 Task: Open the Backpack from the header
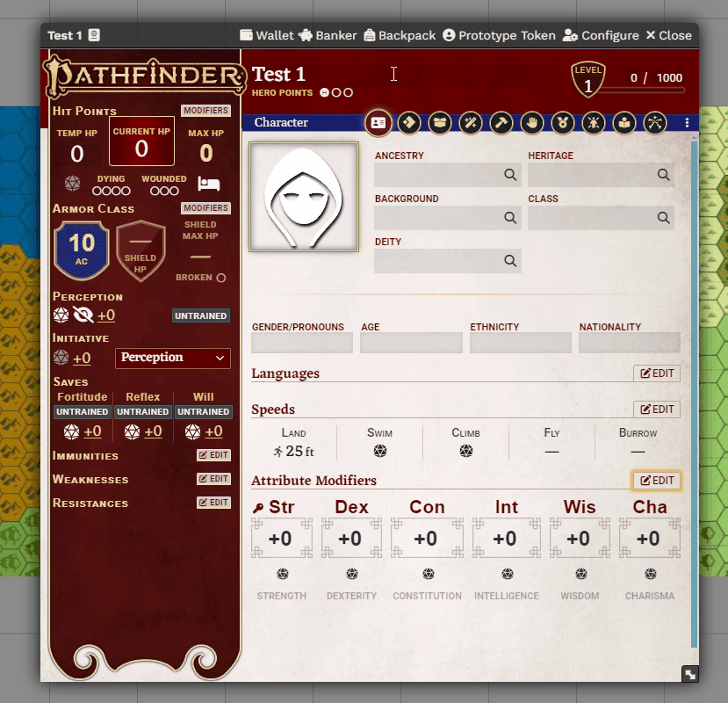pos(400,35)
